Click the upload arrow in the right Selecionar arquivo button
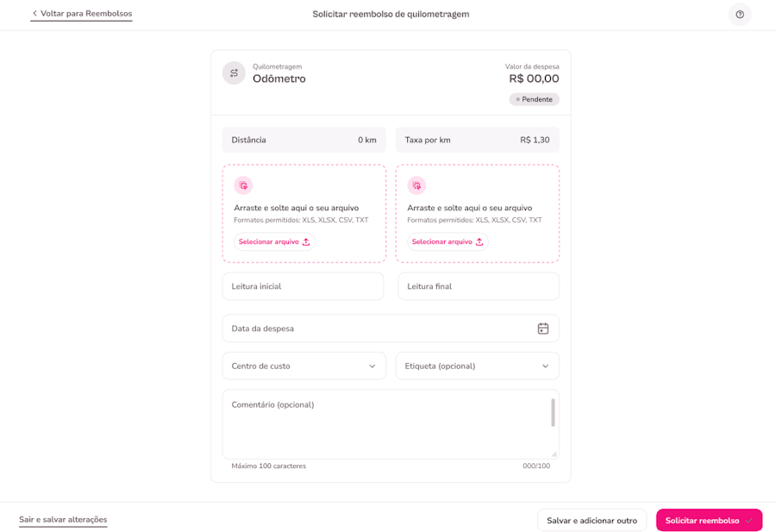The width and height of the screenshot is (776, 532). click(x=479, y=241)
